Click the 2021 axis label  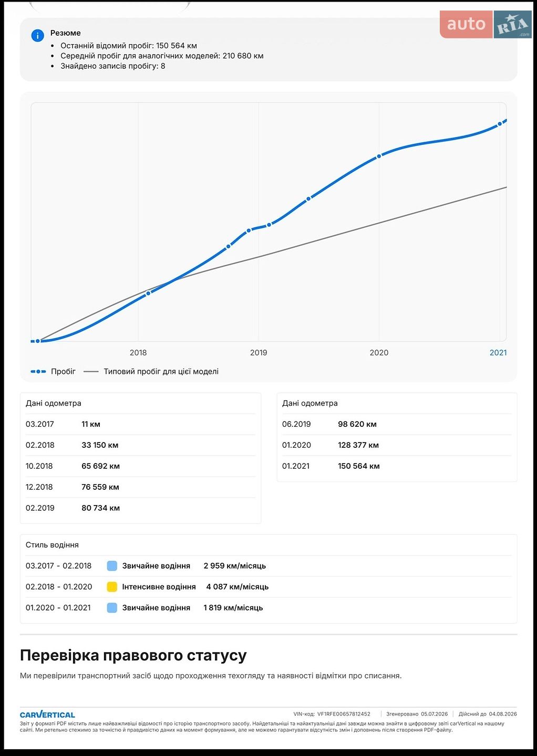(498, 353)
